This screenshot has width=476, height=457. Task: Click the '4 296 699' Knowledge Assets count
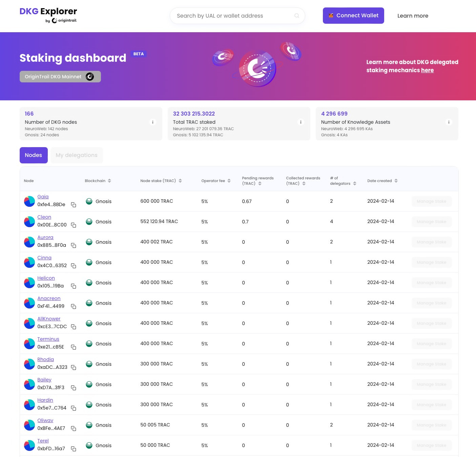(x=334, y=114)
